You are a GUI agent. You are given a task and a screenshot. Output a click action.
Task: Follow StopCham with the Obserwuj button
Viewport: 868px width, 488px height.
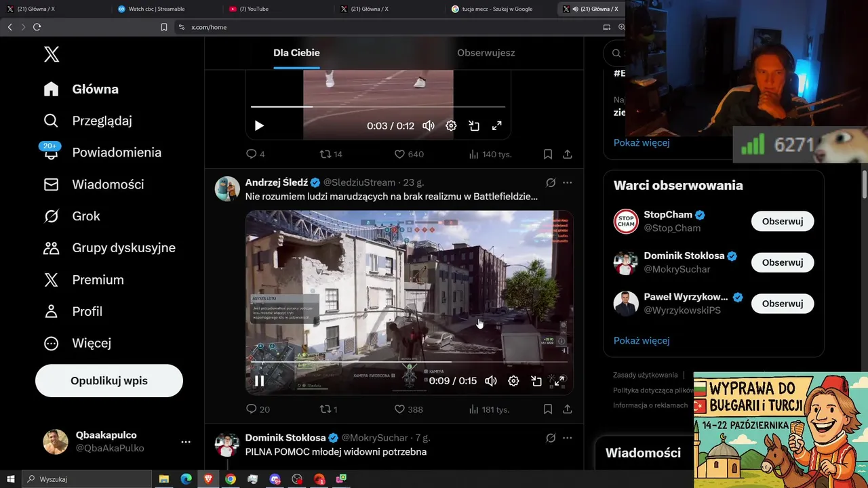coord(783,222)
